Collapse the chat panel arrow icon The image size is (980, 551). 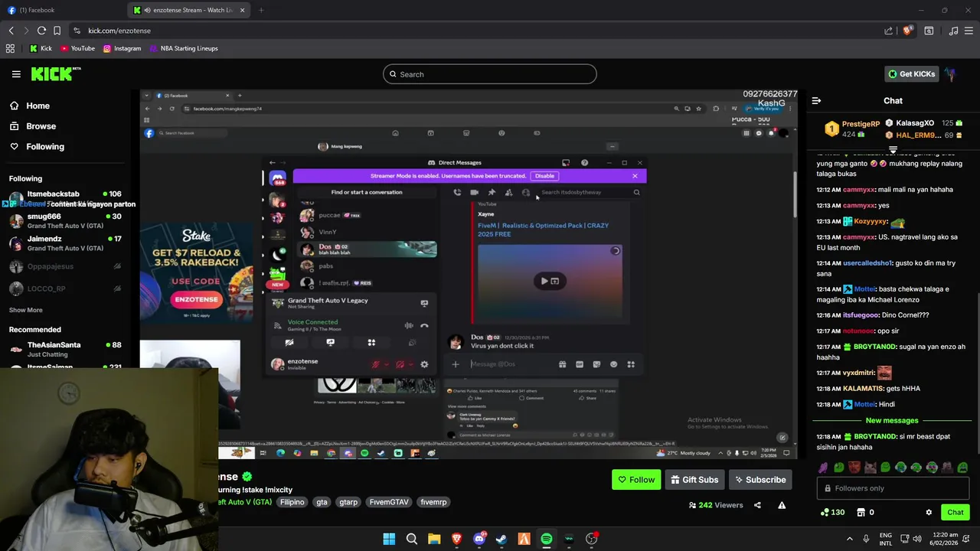coord(816,101)
